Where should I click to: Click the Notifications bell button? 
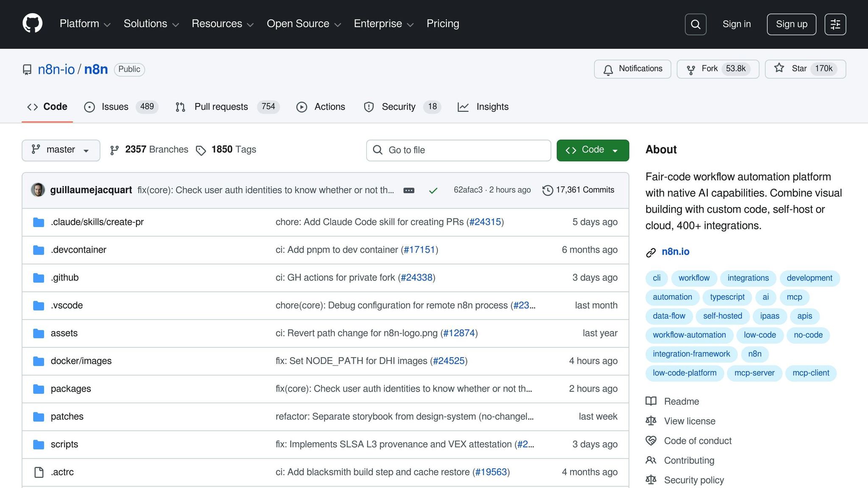click(x=632, y=69)
